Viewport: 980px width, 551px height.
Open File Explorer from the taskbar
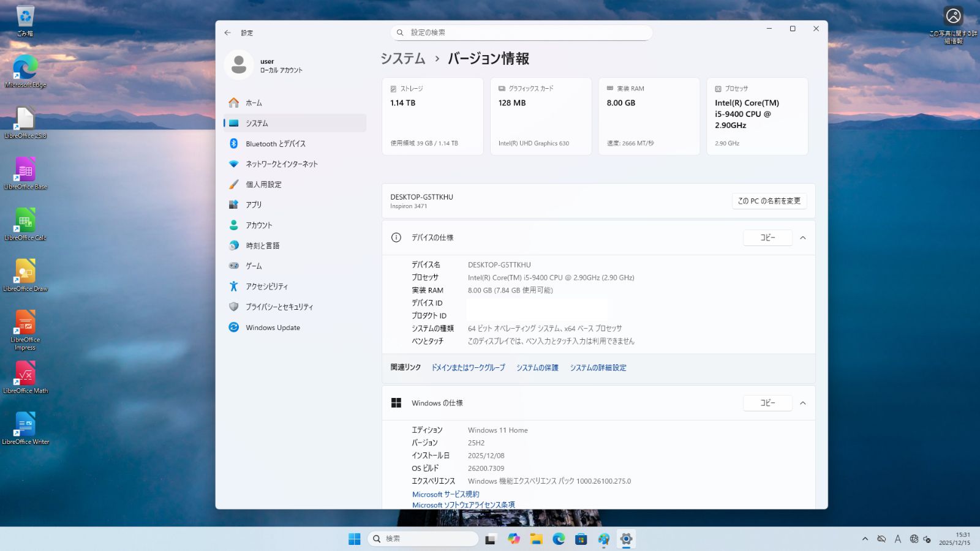tap(536, 539)
